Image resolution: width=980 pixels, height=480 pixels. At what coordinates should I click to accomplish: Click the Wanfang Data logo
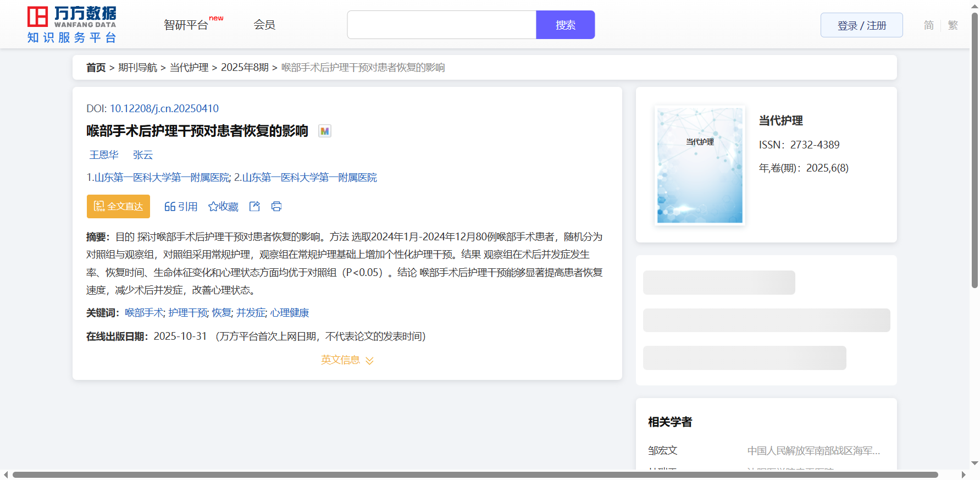coord(72,25)
